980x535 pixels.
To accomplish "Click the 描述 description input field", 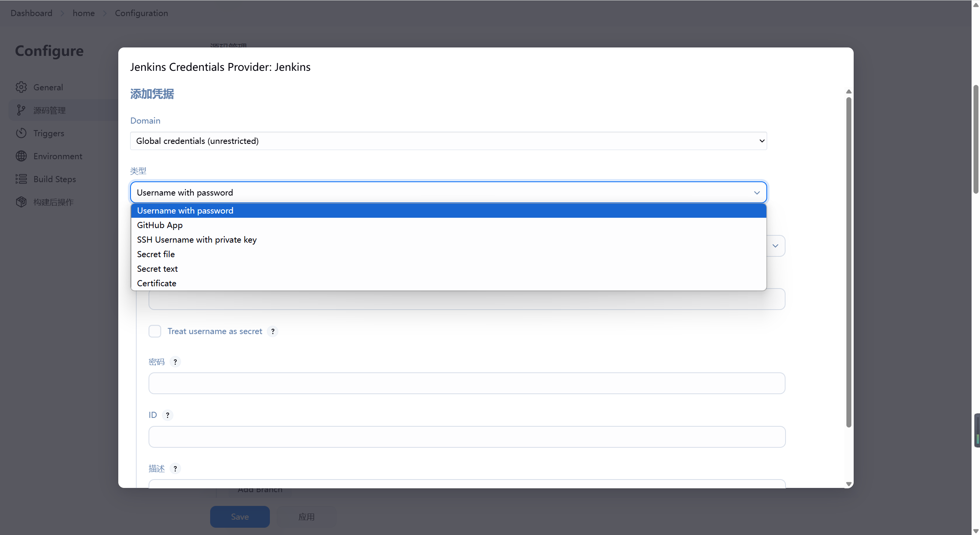I will (467, 484).
